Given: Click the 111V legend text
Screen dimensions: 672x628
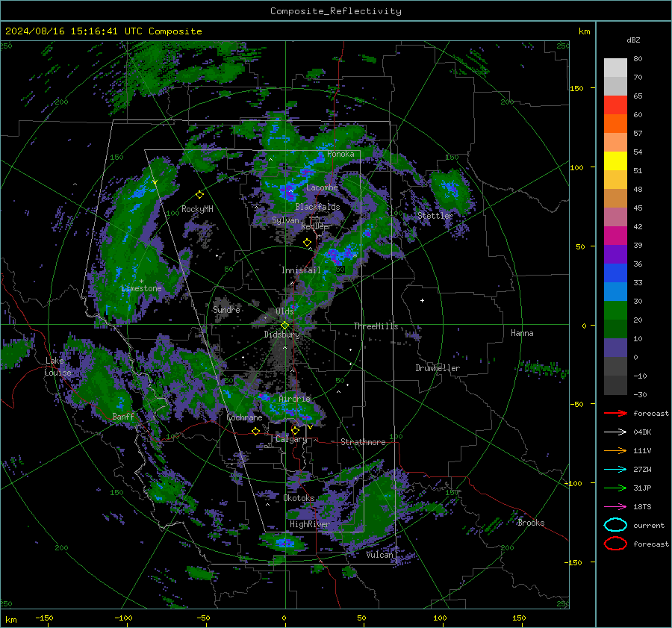Looking at the screenshot, I should coord(642,450).
